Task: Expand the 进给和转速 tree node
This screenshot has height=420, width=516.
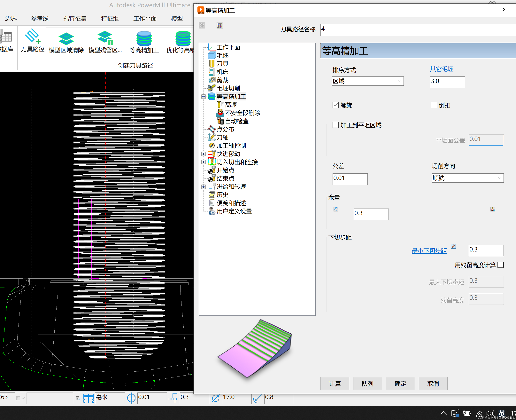Action: (204, 186)
